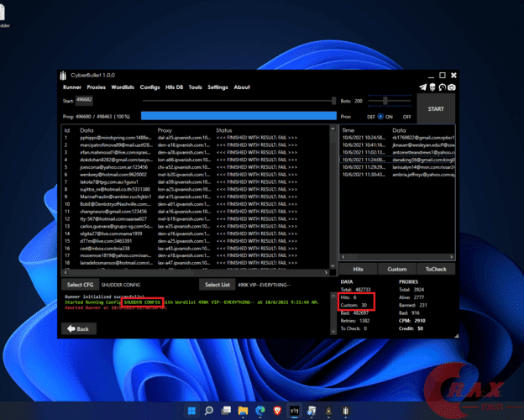The image size is (524, 420).
Task: Click the circular-arrow icon beside the skull
Action: coord(442,87)
